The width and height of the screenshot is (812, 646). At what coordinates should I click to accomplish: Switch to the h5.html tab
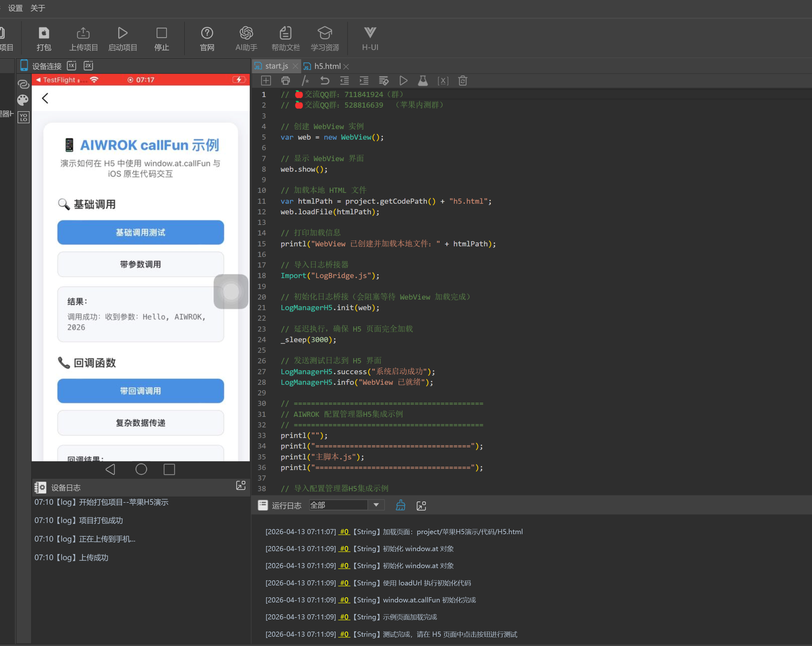[x=327, y=66]
